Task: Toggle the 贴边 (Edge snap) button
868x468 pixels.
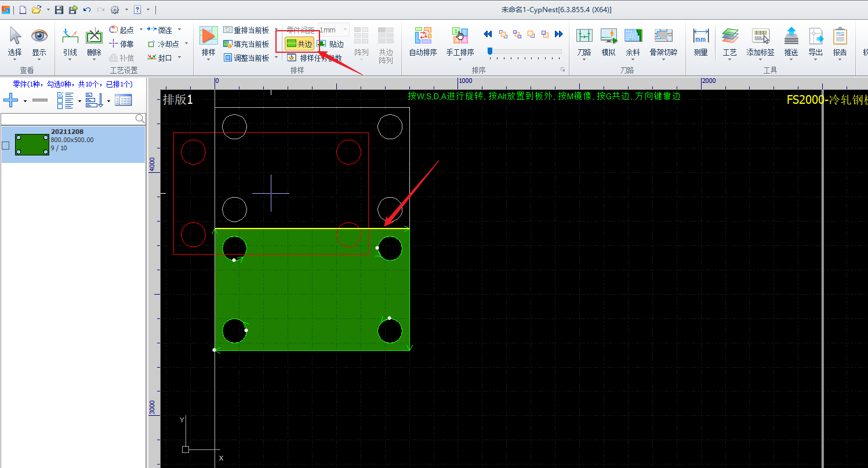Action: (331, 44)
